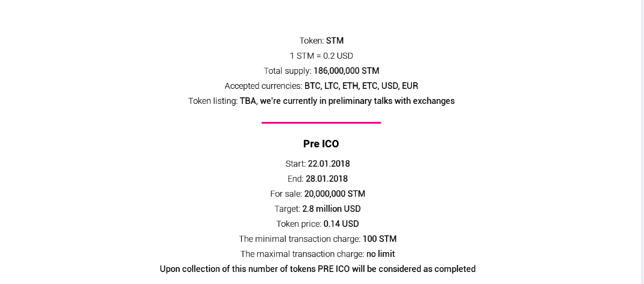Click the 'no limit' maximal transaction value
The height and width of the screenshot is (284, 644).
381,254
